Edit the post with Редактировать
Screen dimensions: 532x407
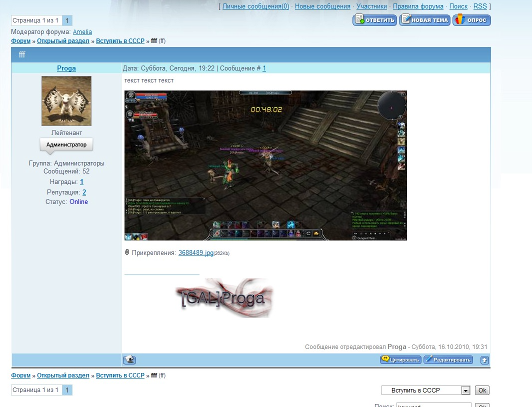448,359
